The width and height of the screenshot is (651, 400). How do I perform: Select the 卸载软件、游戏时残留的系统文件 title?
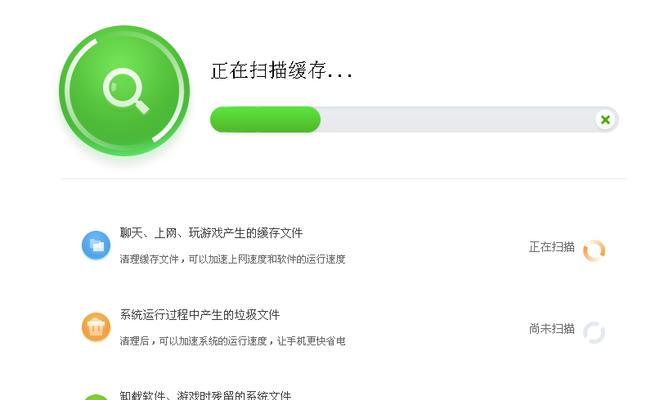(206, 395)
